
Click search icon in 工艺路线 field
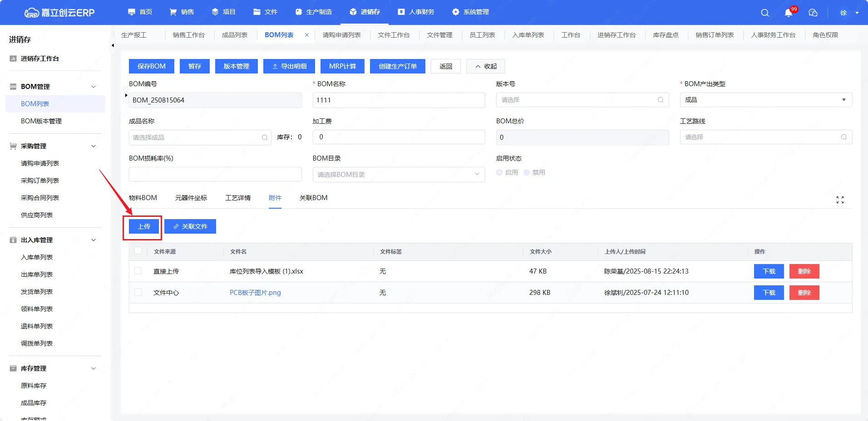pos(844,137)
